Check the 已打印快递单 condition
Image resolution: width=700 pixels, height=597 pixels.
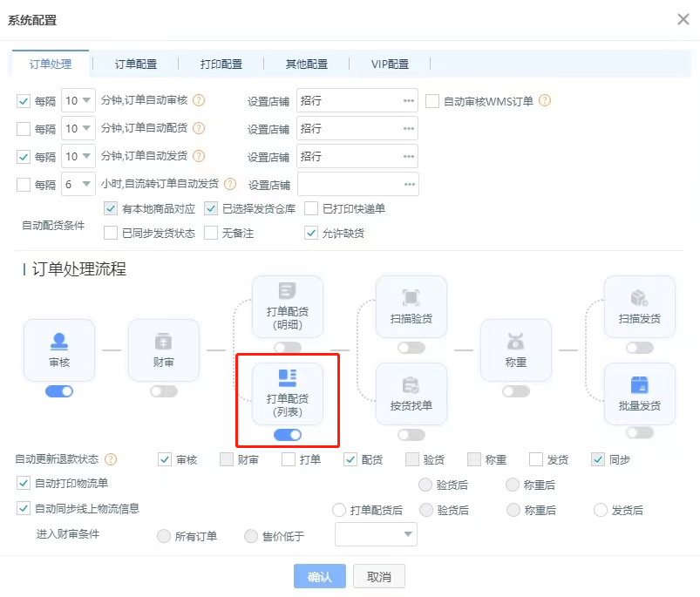[x=311, y=208]
